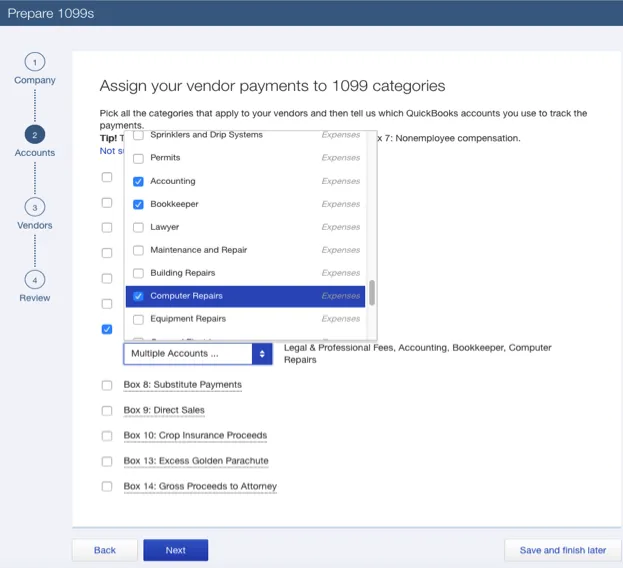Click the step 2 Accounts circle
The height and width of the screenshot is (568, 623).
coord(34,135)
